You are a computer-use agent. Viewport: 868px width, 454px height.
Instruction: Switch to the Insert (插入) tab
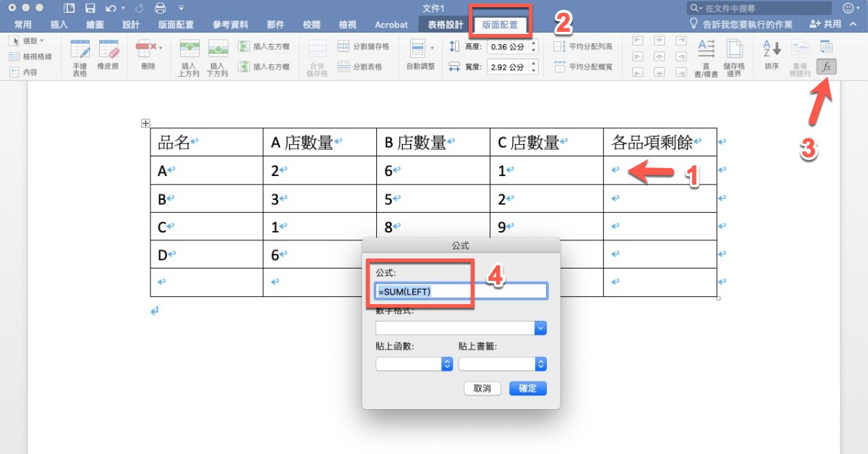[x=59, y=24]
